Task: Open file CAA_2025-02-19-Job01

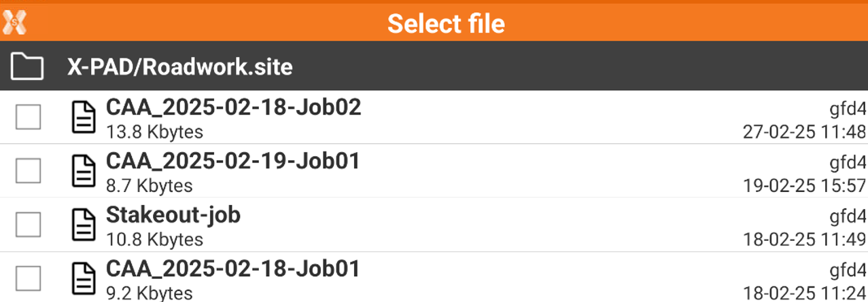Action: [x=232, y=162]
